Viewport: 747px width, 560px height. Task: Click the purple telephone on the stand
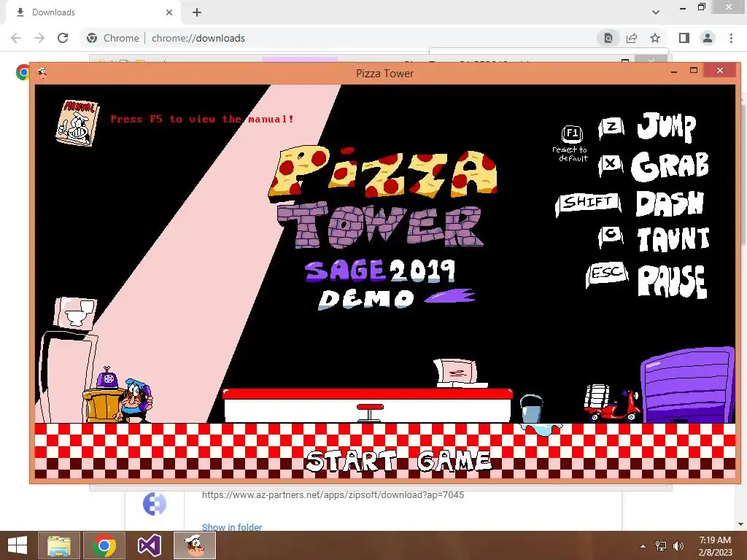pos(107,378)
